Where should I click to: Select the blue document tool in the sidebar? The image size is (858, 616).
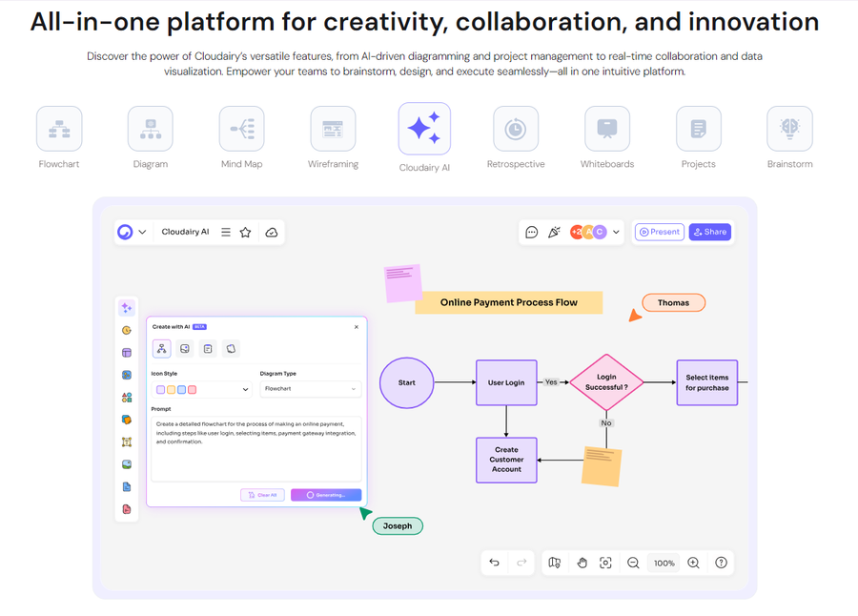(127, 486)
